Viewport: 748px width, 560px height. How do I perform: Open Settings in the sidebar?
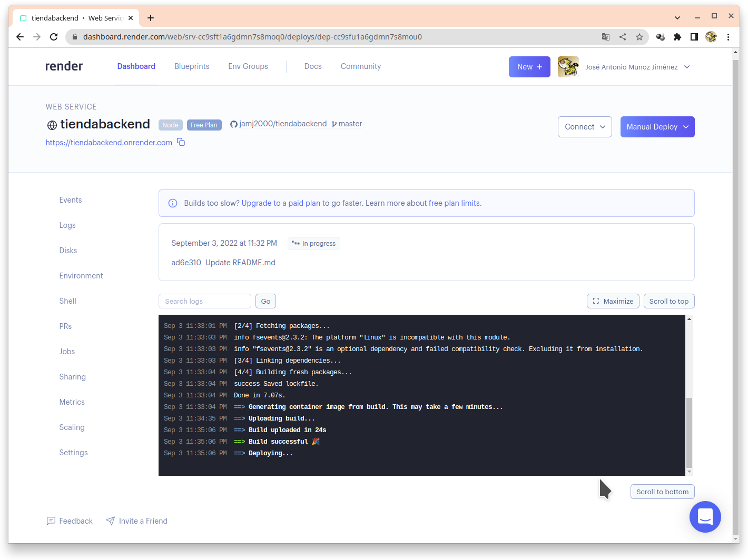pos(73,453)
